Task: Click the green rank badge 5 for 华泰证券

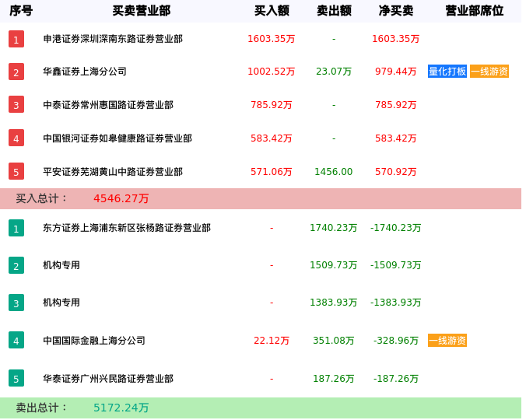Action: 16,378
